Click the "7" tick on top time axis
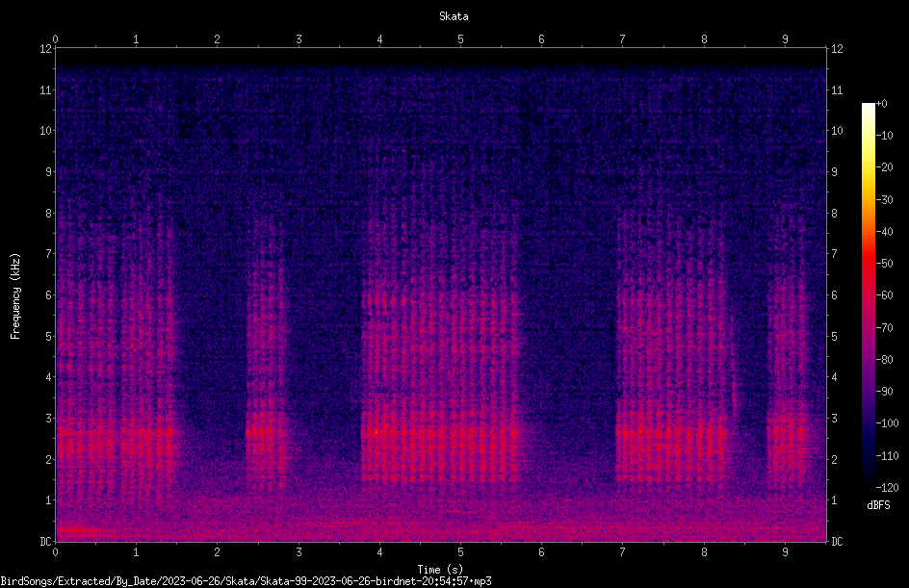The image size is (909, 588). click(623, 39)
